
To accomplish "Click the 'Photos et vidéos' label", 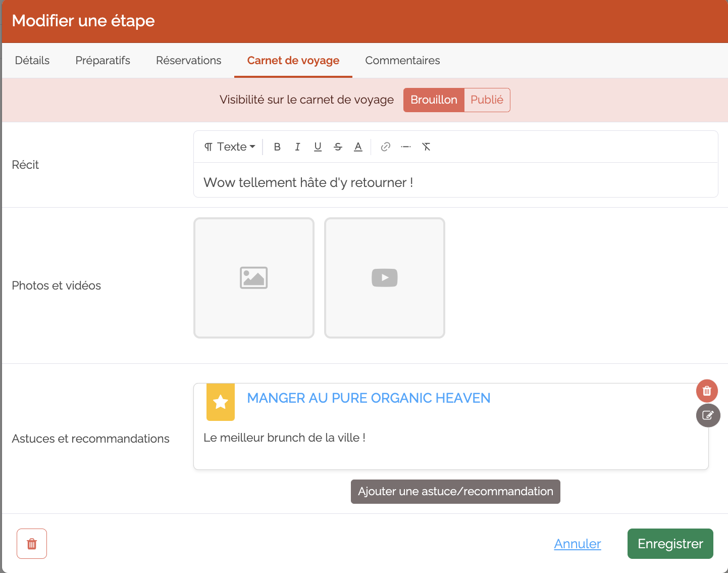I will pos(57,285).
